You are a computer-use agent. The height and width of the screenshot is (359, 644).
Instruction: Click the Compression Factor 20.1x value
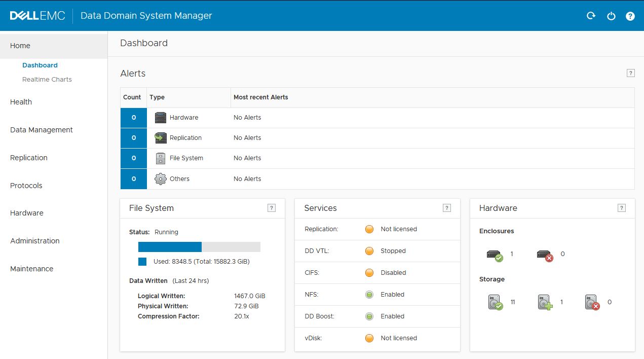(242, 316)
